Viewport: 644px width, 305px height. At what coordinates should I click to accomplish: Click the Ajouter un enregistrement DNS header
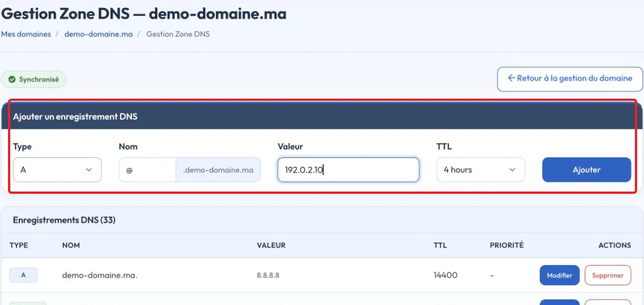pos(75,117)
